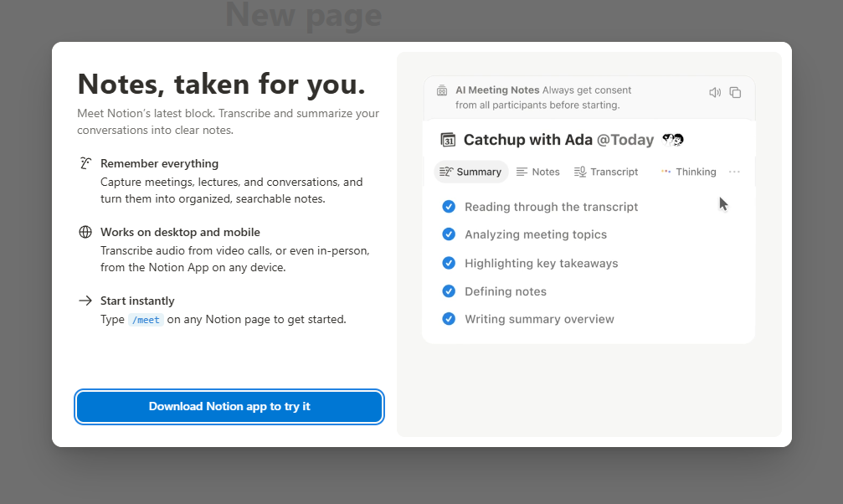
Task: Select the Summary tab
Action: pos(470,172)
